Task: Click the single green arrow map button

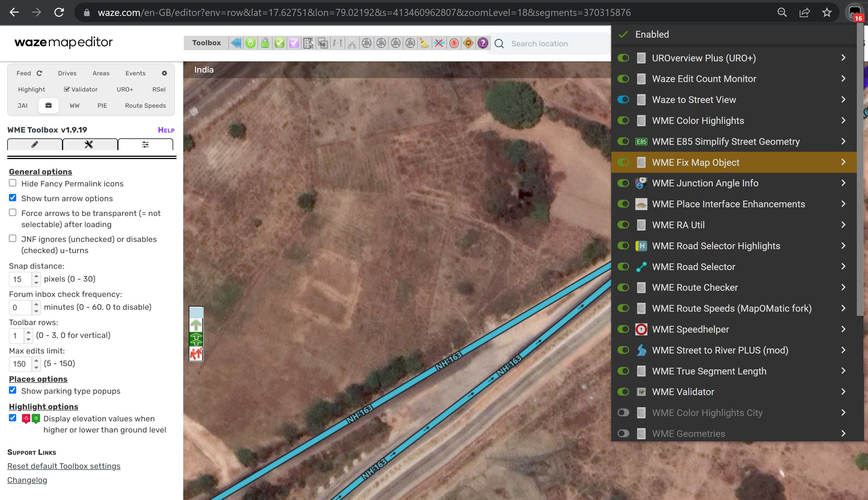Action: coord(196,324)
